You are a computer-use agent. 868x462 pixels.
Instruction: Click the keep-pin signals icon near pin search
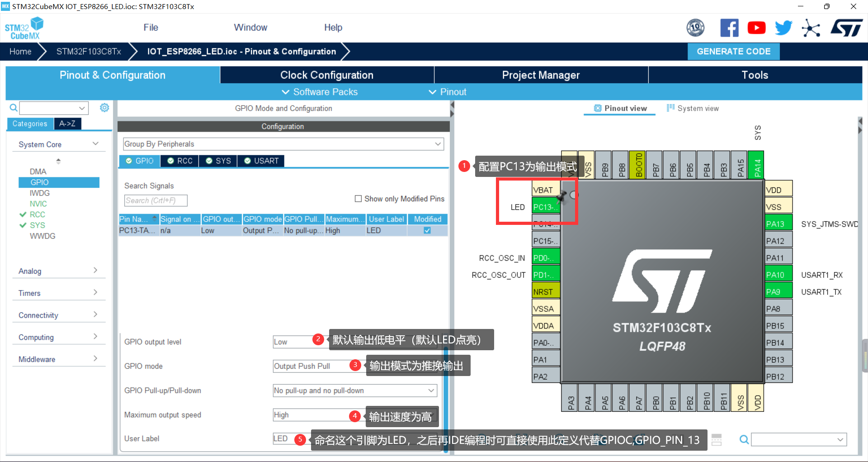pos(717,439)
